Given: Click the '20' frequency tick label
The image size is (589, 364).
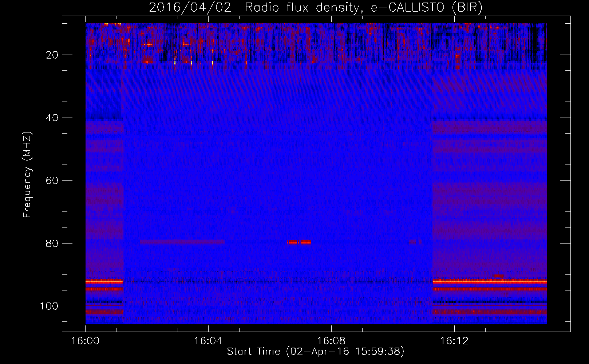Looking at the screenshot, I should click(52, 55).
